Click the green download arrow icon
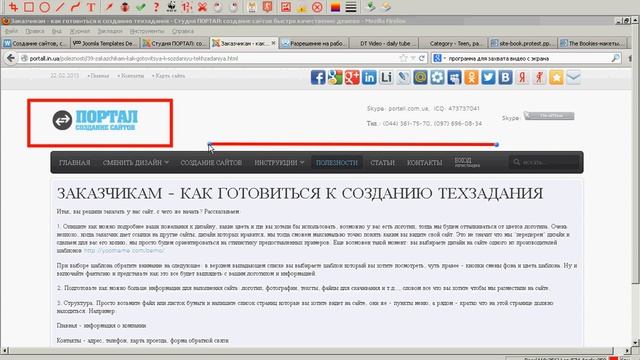Viewport: 640px width, 360px height. pyautogui.click(x=370, y=7)
